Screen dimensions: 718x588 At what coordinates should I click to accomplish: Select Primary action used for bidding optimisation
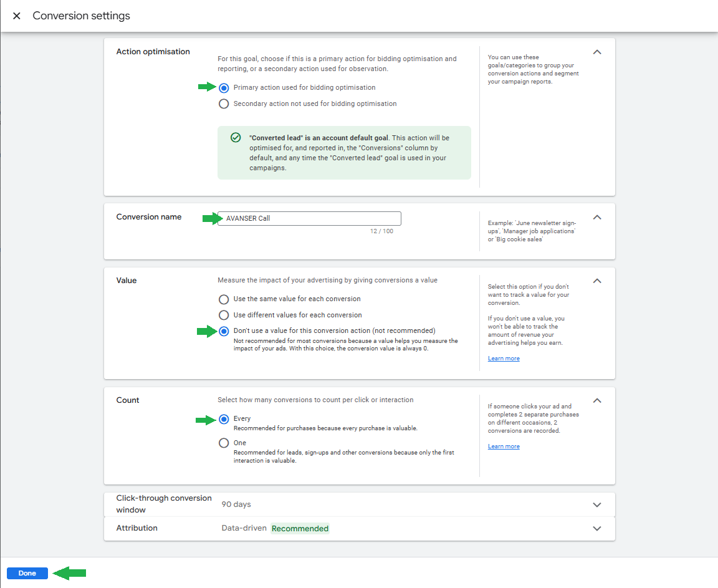[224, 88]
